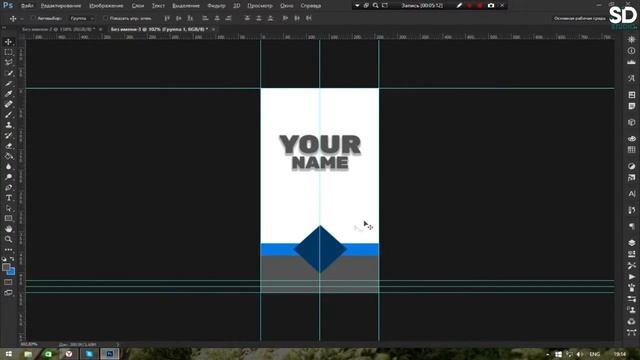This screenshot has height=360, width=640.
Task: Select the Eyedropper tool
Action: click(9, 94)
